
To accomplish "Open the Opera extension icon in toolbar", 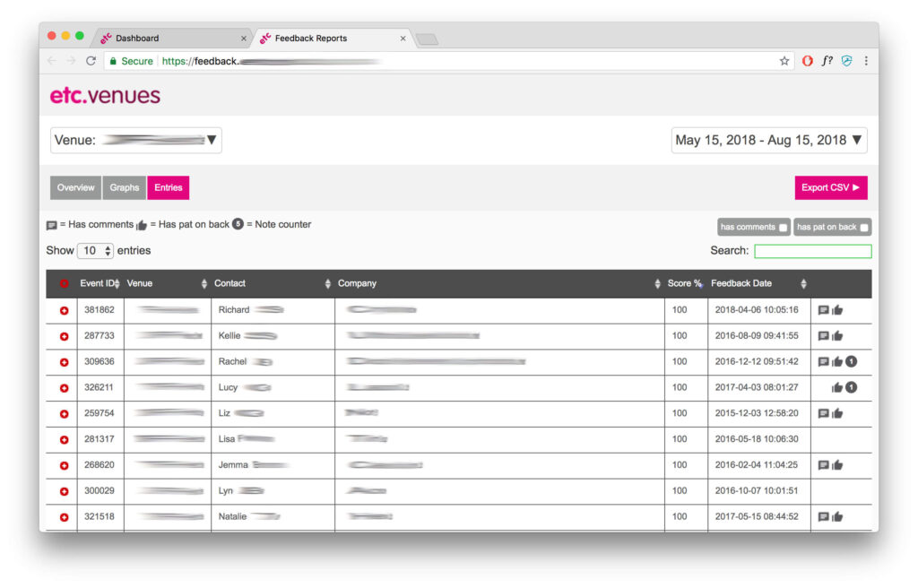I will point(807,61).
